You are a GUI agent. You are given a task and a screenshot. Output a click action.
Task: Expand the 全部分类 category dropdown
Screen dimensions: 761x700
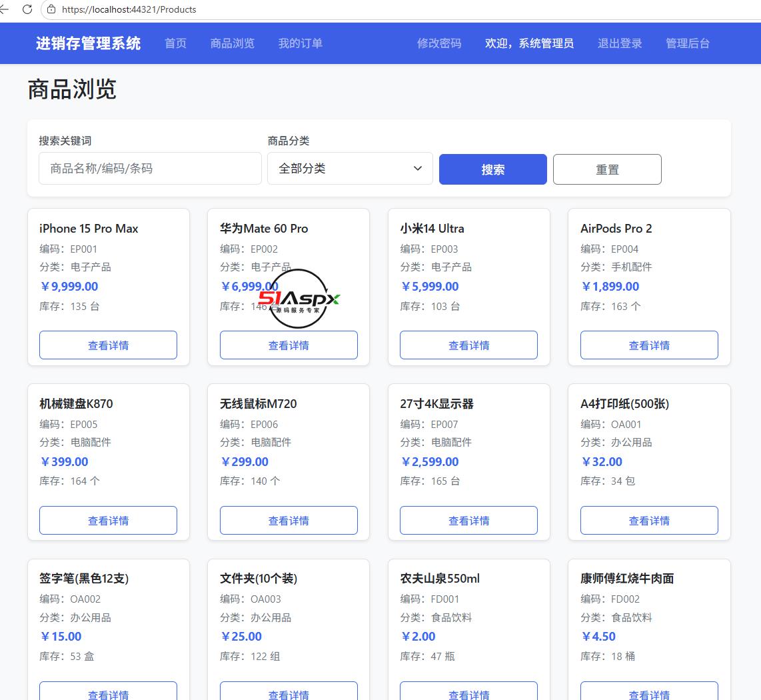point(350,169)
